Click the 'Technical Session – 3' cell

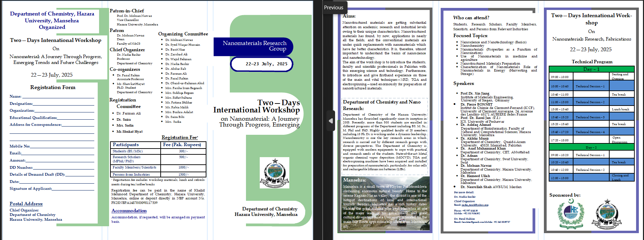pyautogui.click(x=591, y=117)
